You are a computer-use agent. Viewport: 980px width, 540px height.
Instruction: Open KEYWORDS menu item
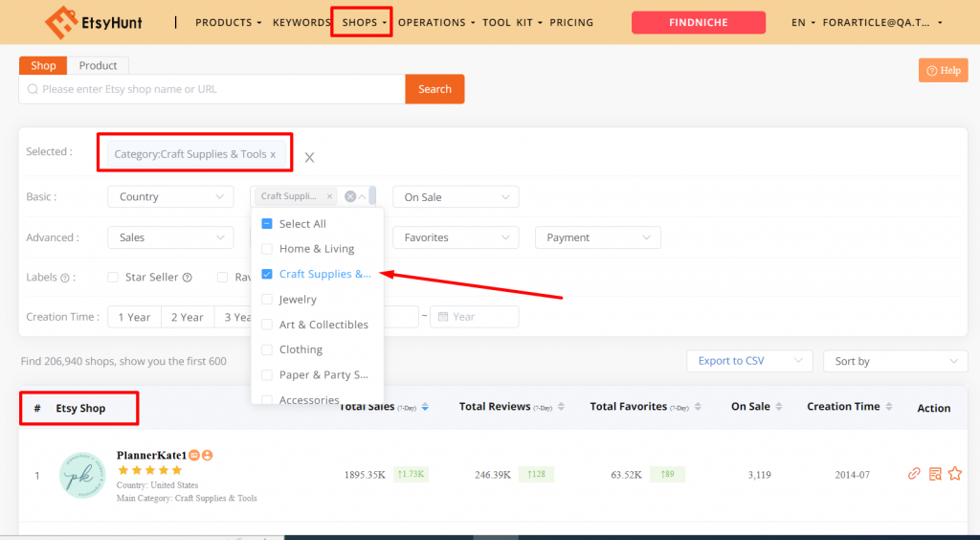click(301, 23)
